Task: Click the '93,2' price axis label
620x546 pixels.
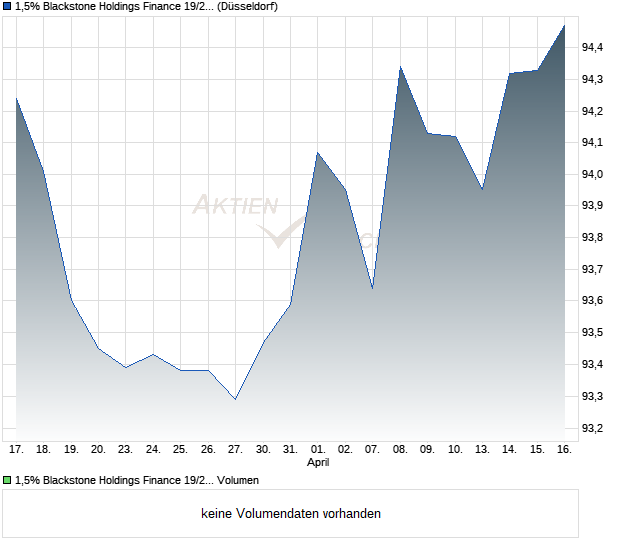Action: click(592, 428)
